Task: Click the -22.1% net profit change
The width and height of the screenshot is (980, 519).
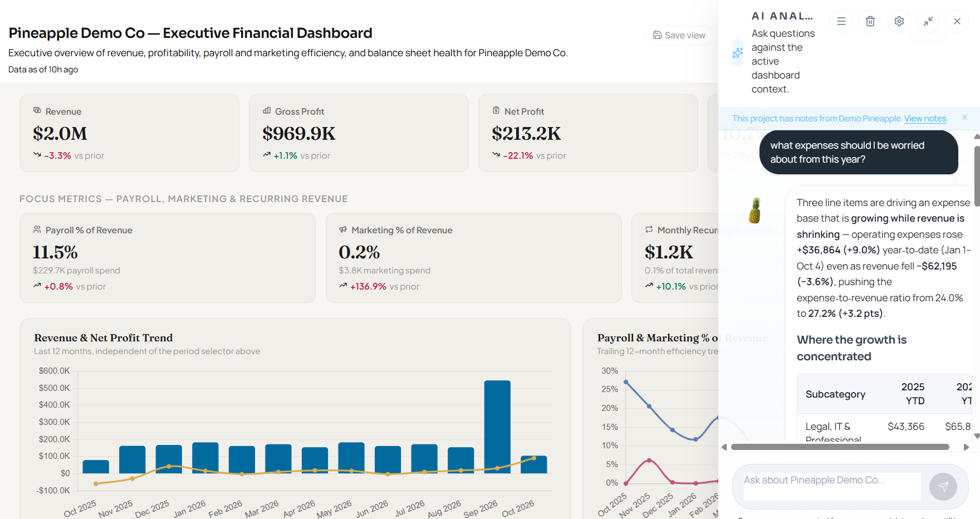Action: pos(518,155)
